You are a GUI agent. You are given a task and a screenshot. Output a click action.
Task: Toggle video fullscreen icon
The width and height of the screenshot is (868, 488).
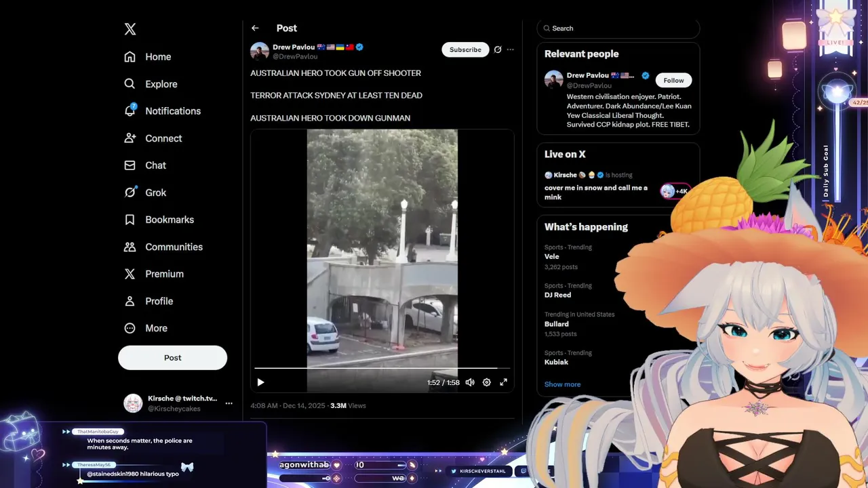point(504,382)
